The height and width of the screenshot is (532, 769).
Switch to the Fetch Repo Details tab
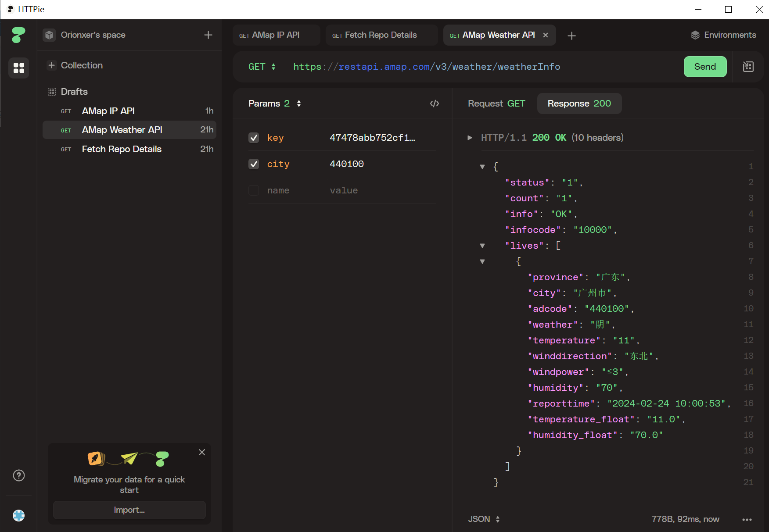tap(381, 35)
